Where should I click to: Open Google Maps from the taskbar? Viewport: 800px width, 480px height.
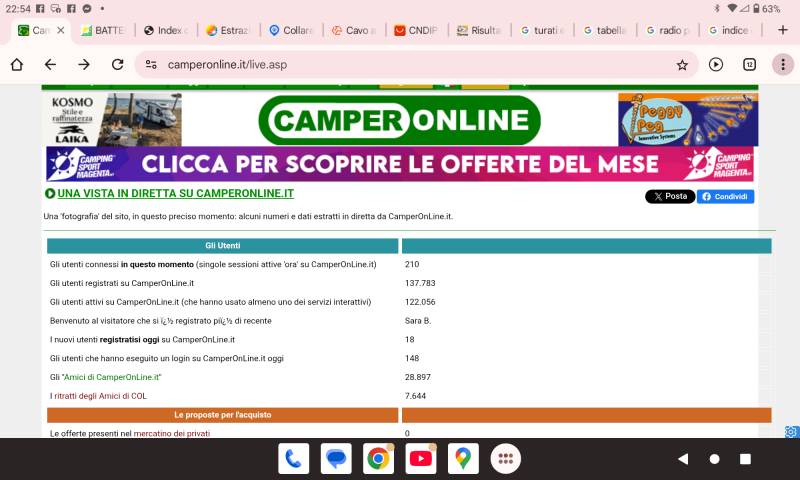463,459
